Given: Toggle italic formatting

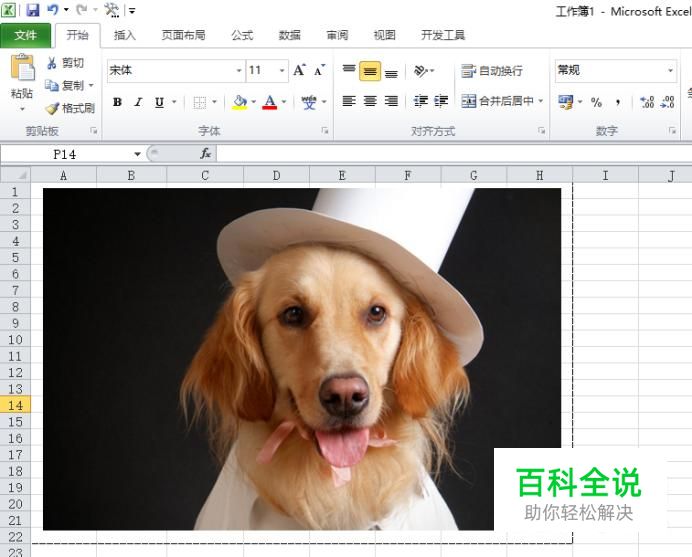Looking at the screenshot, I should pyautogui.click(x=138, y=102).
